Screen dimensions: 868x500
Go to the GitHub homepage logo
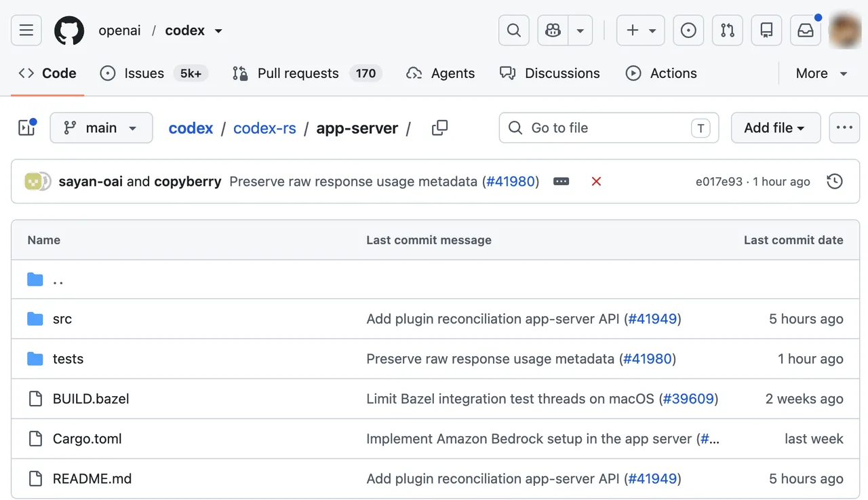point(69,31)
